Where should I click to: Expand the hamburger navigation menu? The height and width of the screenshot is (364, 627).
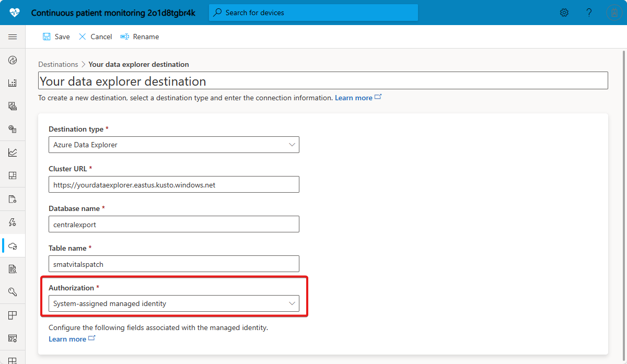coord(13,37)
